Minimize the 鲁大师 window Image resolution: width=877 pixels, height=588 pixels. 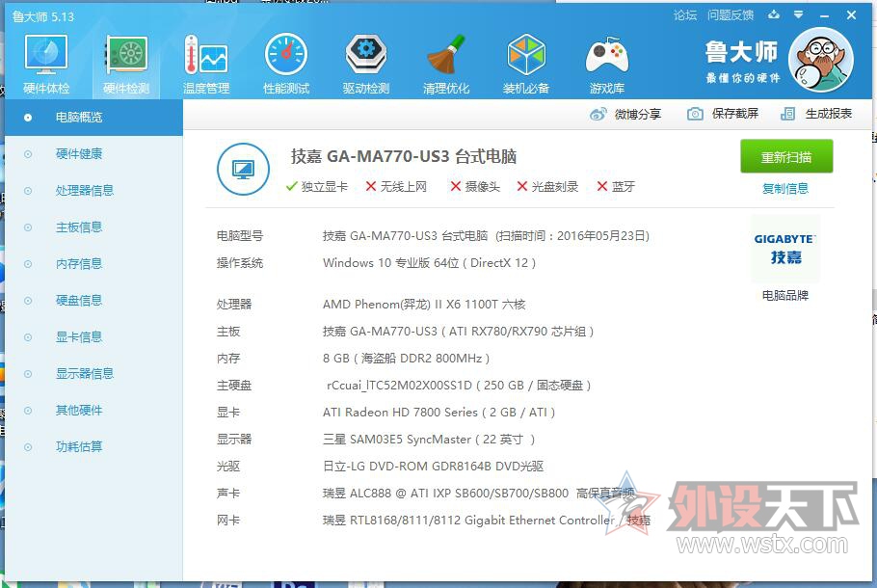pos(824,15)
